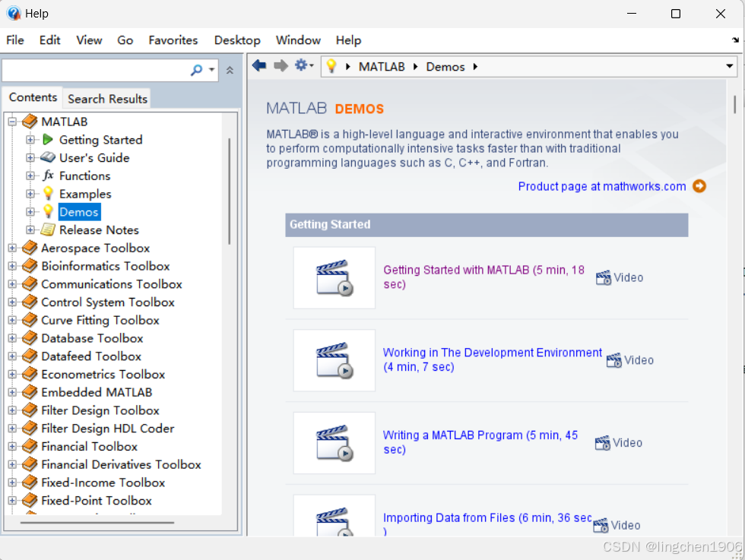The width and height of the screenshot is (745, 560).
Task: Expand the Functions node
Action: click(x=30, y=176)
